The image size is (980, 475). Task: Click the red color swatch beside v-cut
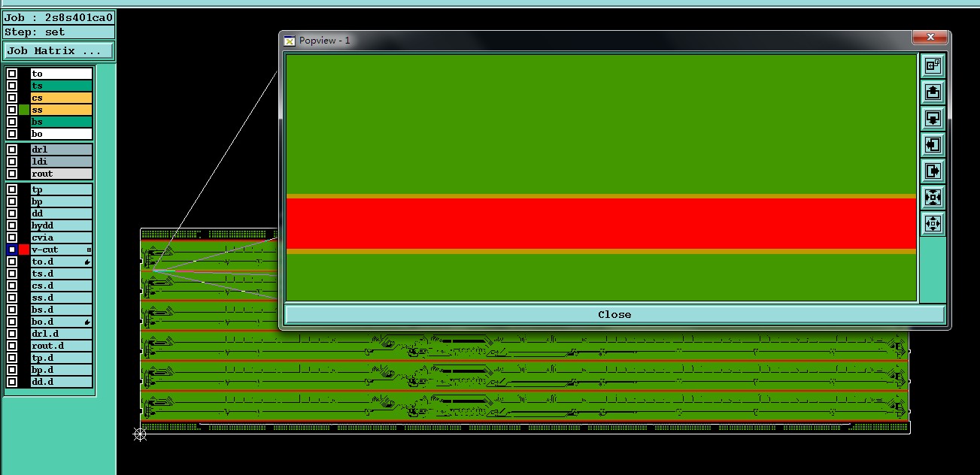[x=24, y=250]
